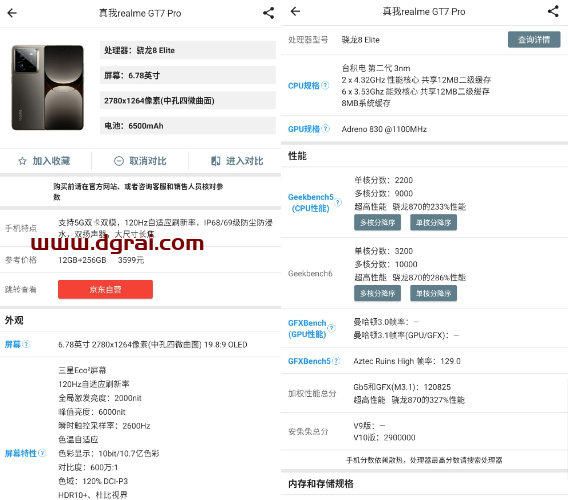This screenshot has width=568, height=500.
Task: Select the 2780x1264像素 resolution row
Action: (188, 100)
